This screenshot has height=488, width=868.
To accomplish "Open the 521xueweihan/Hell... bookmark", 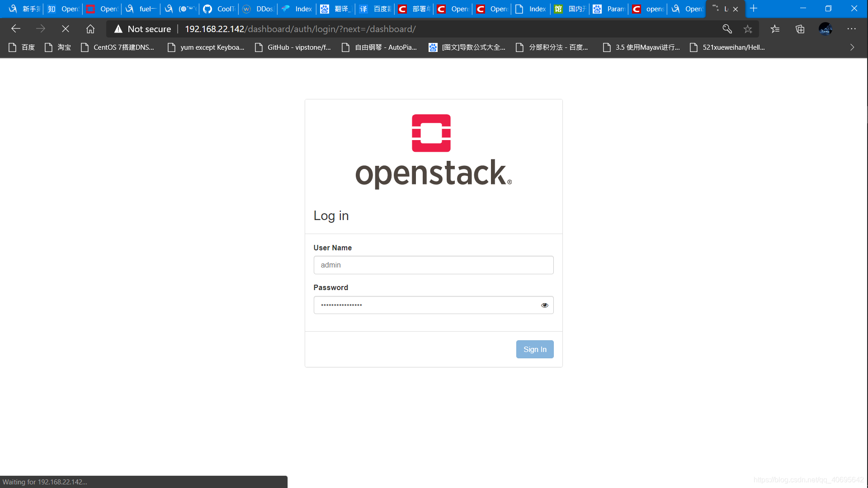I will click(x=727, y=47).
